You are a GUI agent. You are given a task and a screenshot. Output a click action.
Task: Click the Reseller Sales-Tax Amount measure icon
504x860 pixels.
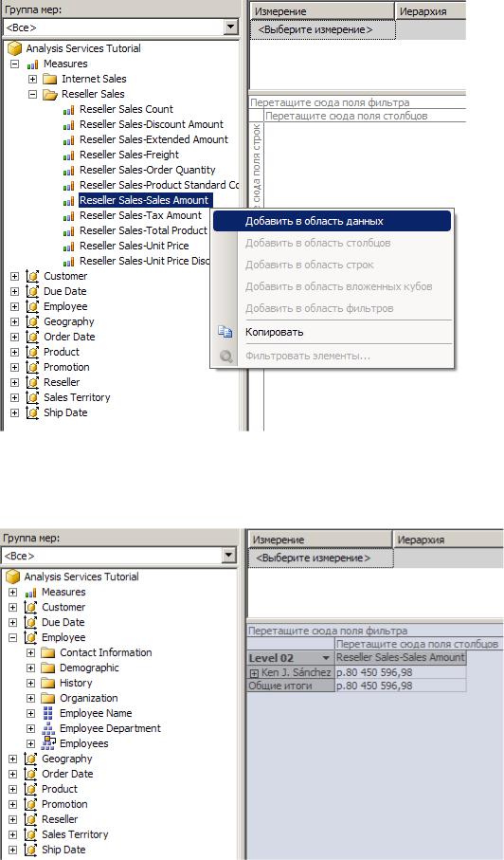pyautogui.click(x=69, y=216)
